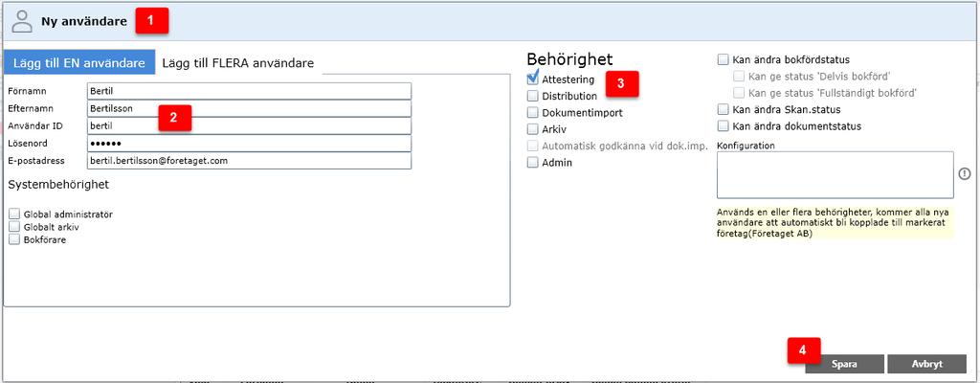Screen dimensions: 980x383
Task: Click the E-postadress input field
Action: coord(250,161)
